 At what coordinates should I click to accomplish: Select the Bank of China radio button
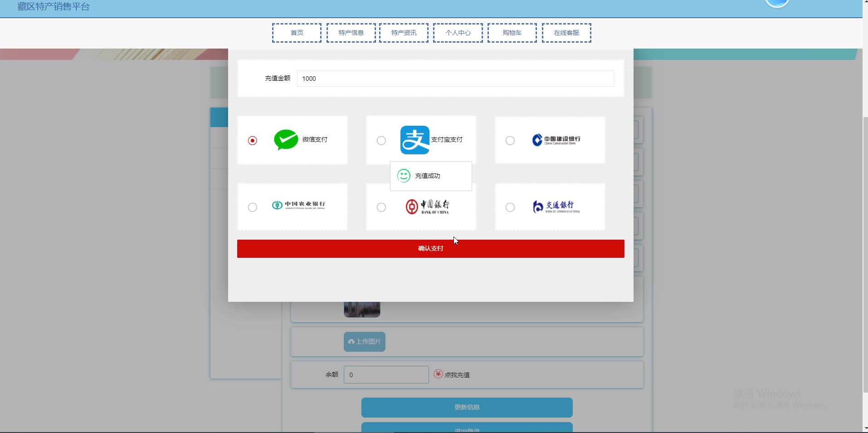tap(381, 207)
